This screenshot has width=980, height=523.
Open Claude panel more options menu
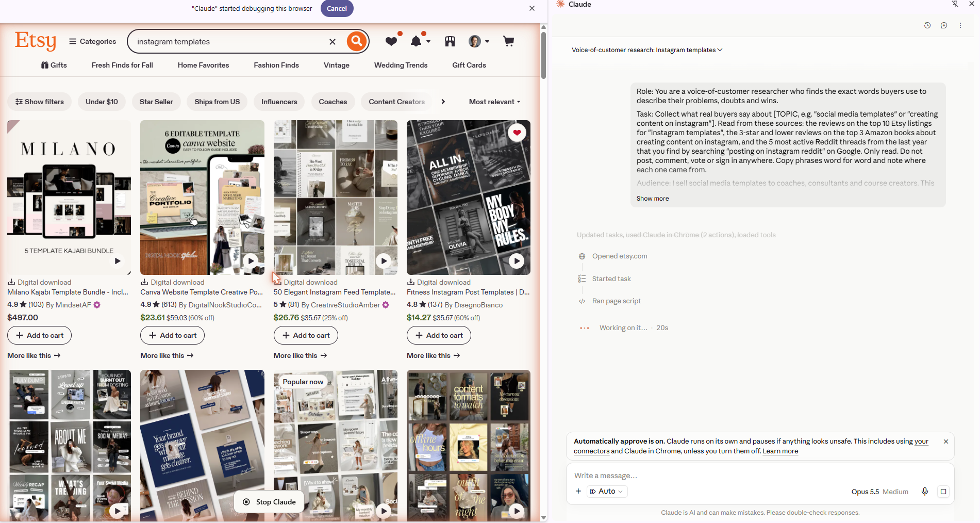tap(960, 25)
